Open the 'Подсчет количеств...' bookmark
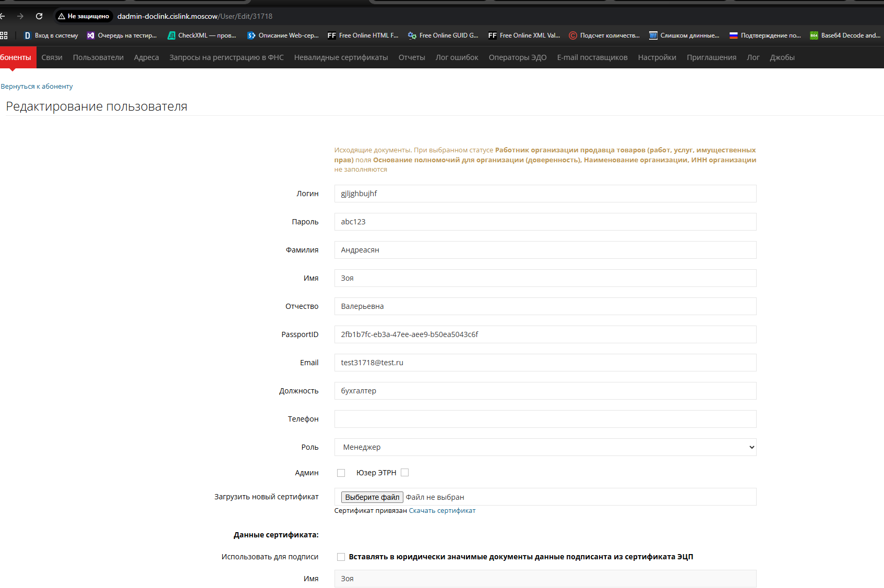Screen dimensions: 884x588 pos(604,35)
